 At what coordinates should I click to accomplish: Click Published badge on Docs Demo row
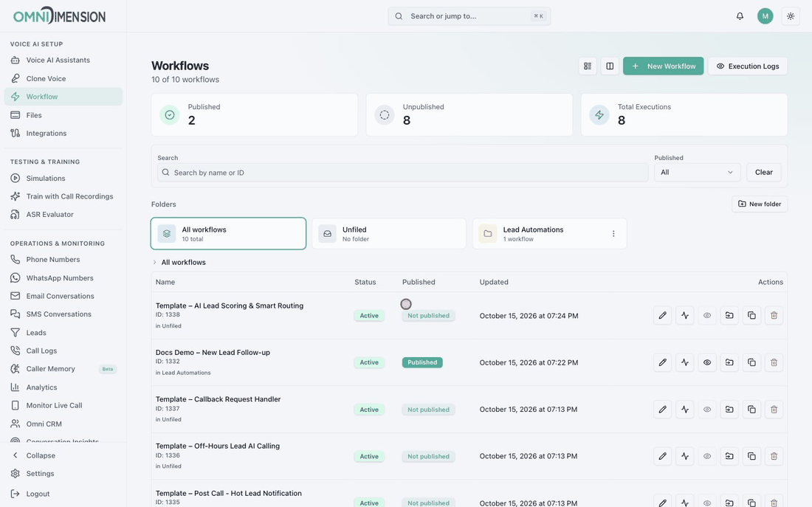(422, 362)
